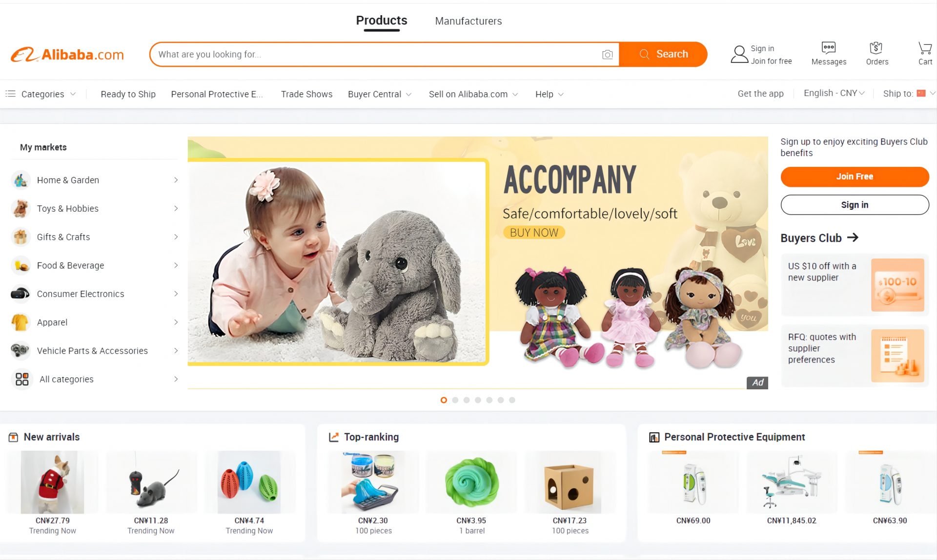Expand the Categories dropdown
937x560 pixels.
click(41, 94)
